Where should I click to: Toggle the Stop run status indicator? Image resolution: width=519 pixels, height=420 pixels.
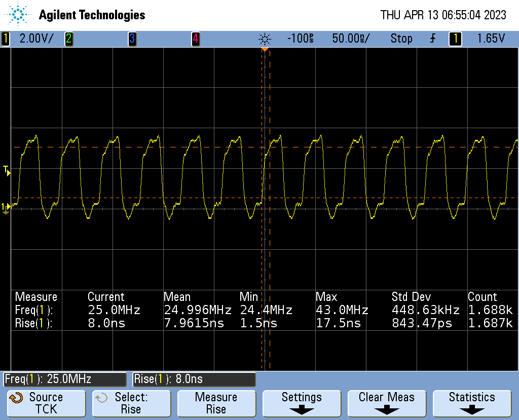(x=401, y=39)
